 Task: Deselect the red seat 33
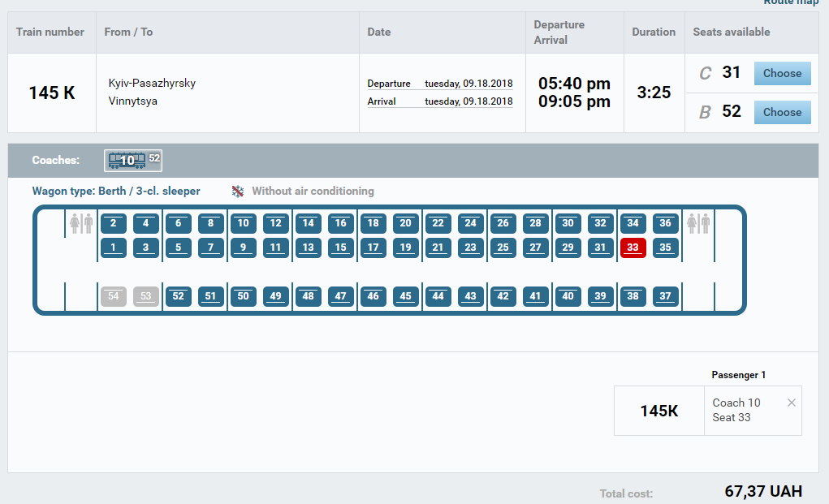[633, 248]
